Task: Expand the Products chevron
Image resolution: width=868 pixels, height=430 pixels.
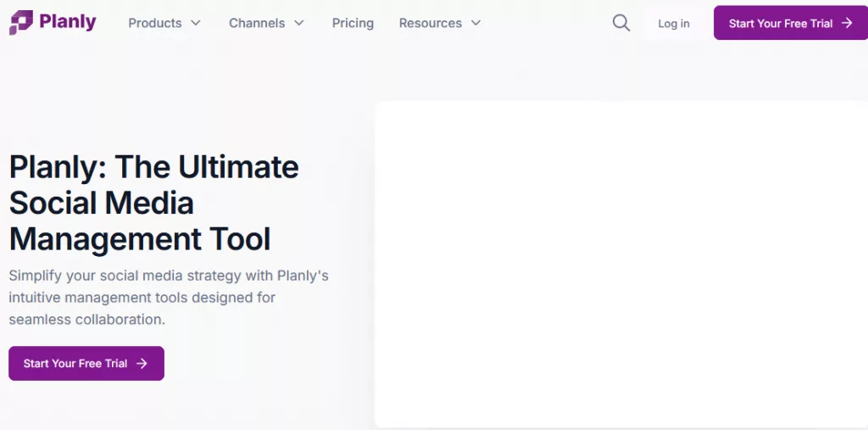Action: (196, 23)
